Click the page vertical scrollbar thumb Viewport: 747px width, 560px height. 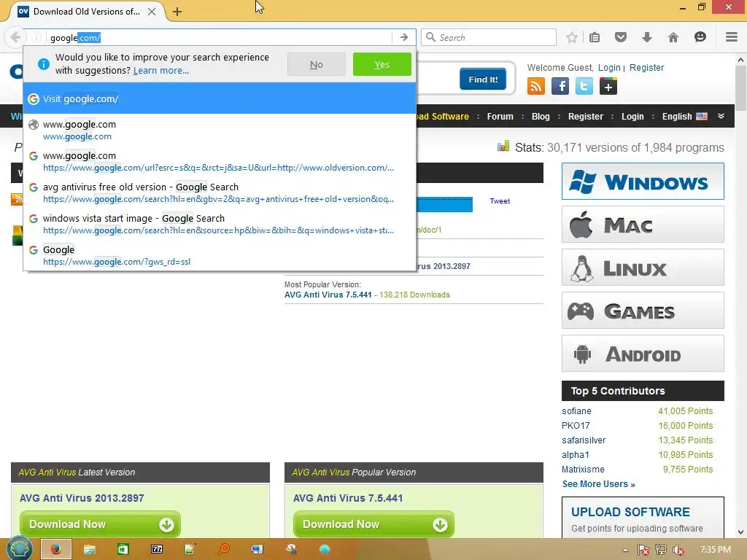click(740, 89)
